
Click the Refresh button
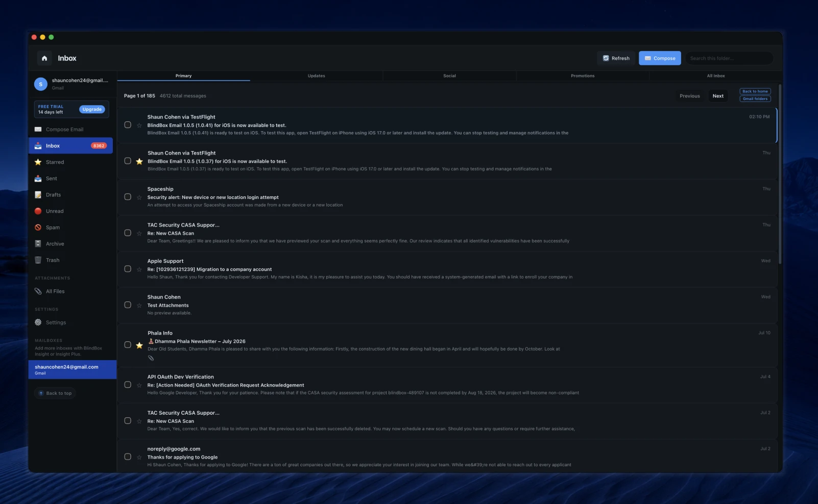click(616, 58)
